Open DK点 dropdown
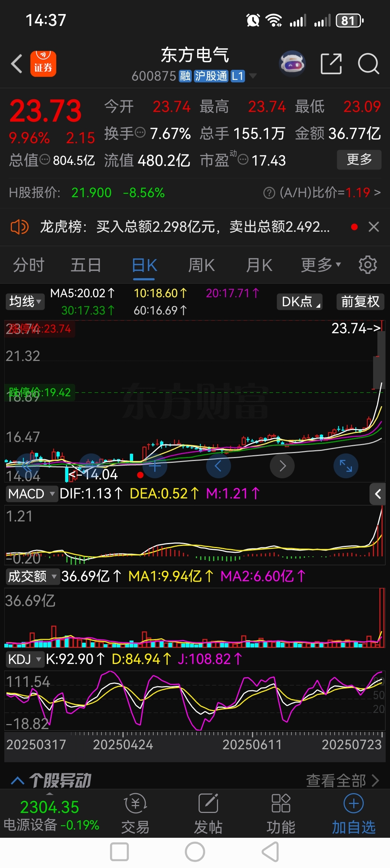 coord(299,302)
